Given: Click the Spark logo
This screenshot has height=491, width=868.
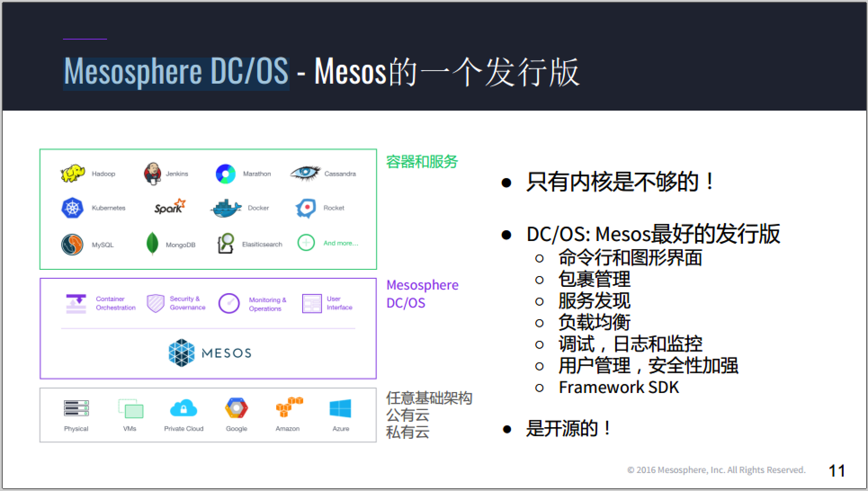Looking at the screenshot, I should point(170,207).
